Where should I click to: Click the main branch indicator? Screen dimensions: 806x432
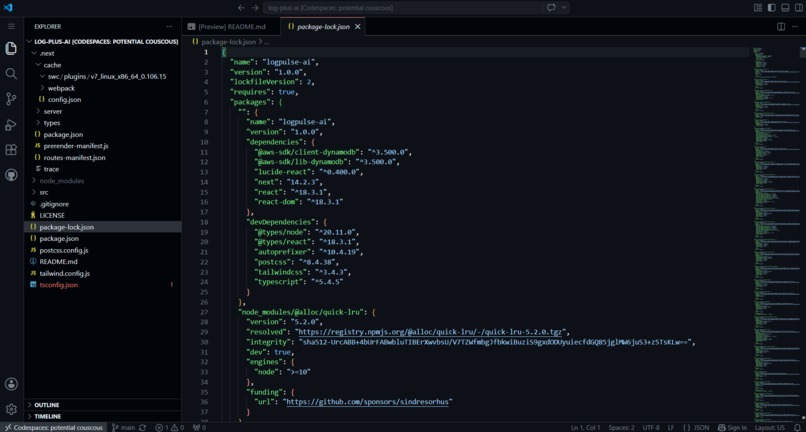[x=123, y=427]
